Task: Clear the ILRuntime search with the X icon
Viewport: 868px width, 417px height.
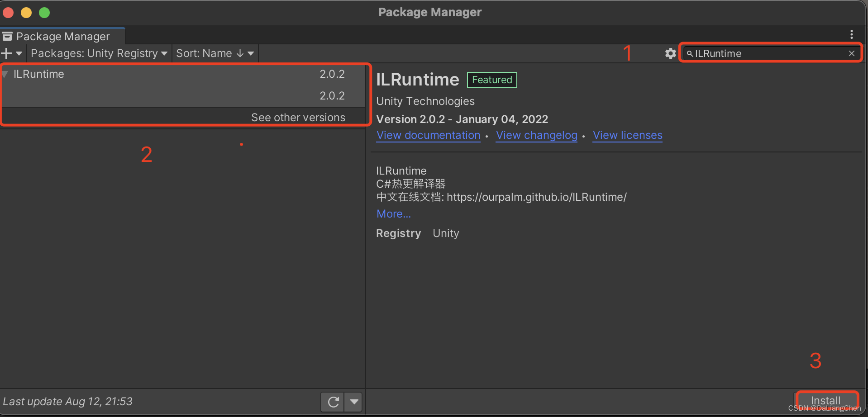Action: [x=852, y=53]
